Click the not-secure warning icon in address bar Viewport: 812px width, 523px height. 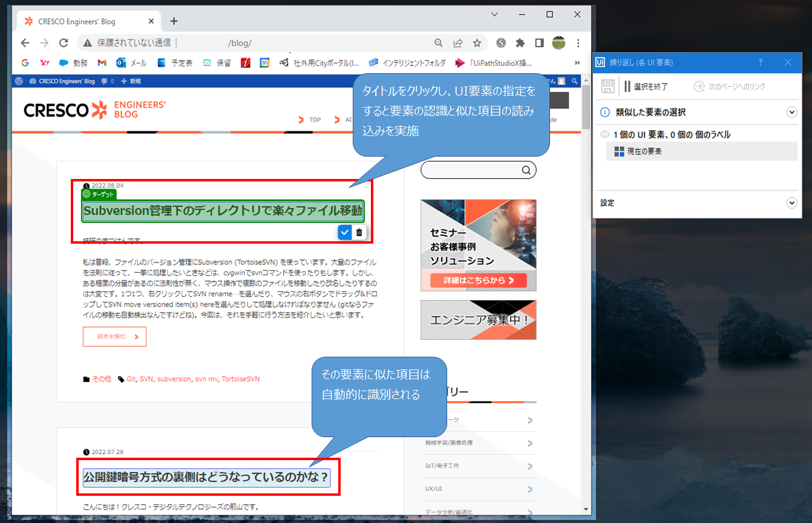click(x=88, y=43)
